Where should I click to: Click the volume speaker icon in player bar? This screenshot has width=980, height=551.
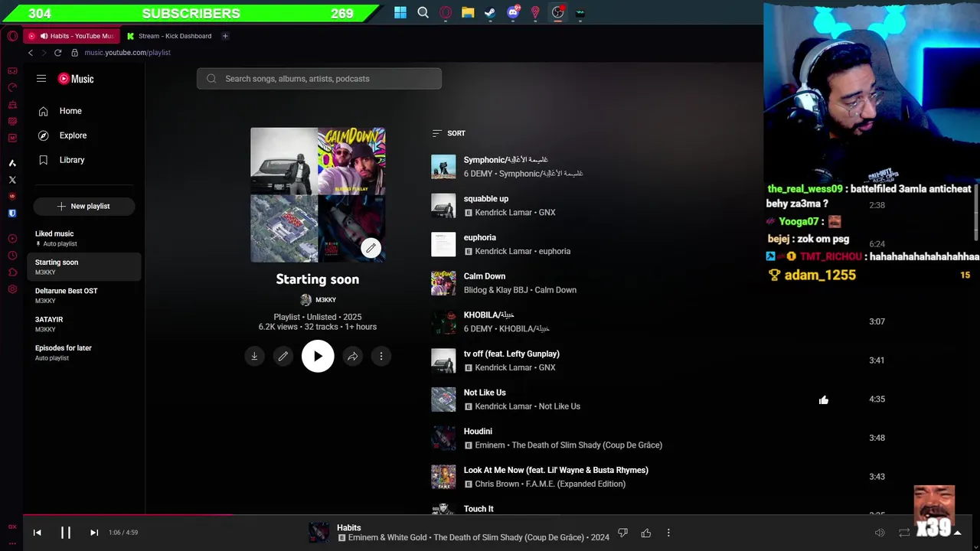coord(880,533)
